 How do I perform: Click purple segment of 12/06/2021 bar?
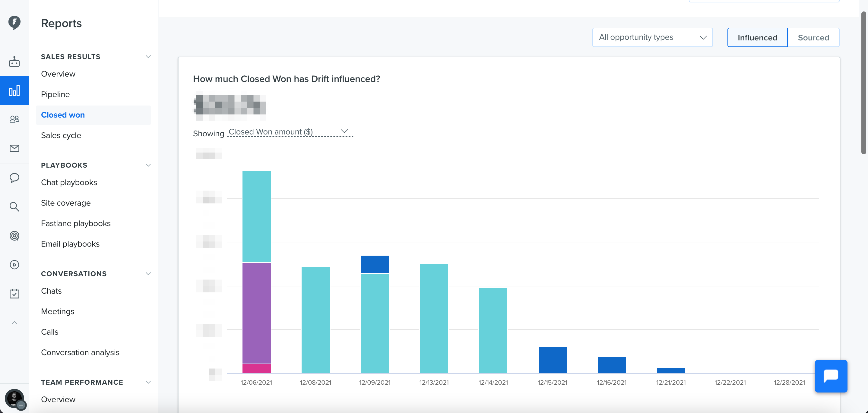click(256, 313)
